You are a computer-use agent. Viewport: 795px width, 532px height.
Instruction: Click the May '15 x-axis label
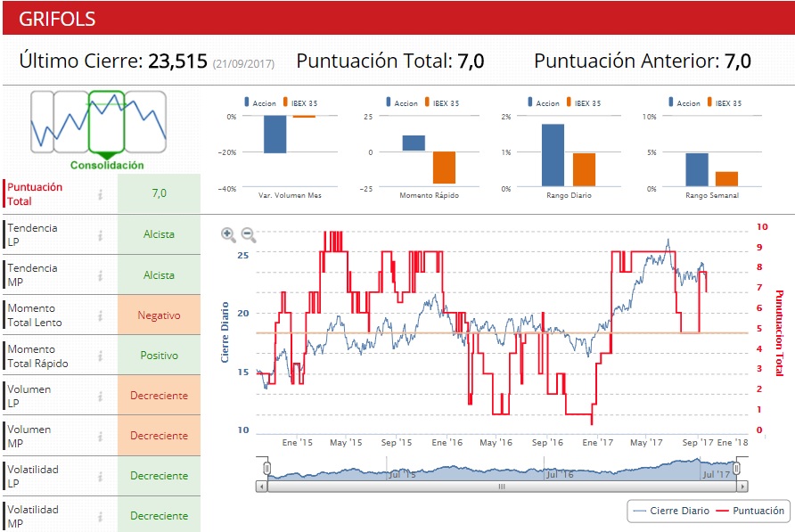[346, 443]
